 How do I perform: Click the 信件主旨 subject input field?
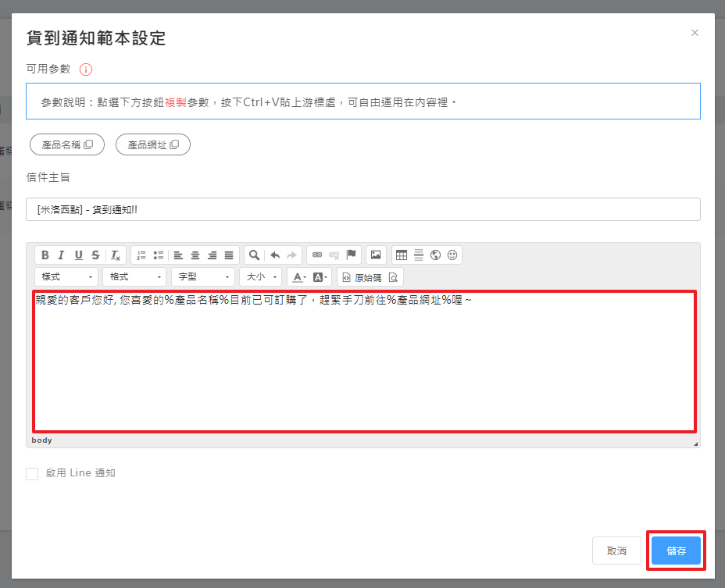(362, 209)
